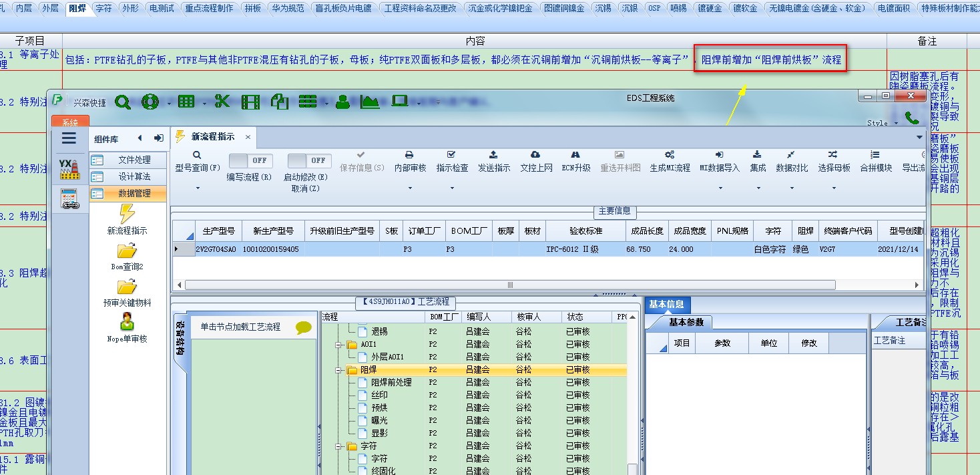Close the 新流程指示 tab
980x475 pixels.
[248, 137]
